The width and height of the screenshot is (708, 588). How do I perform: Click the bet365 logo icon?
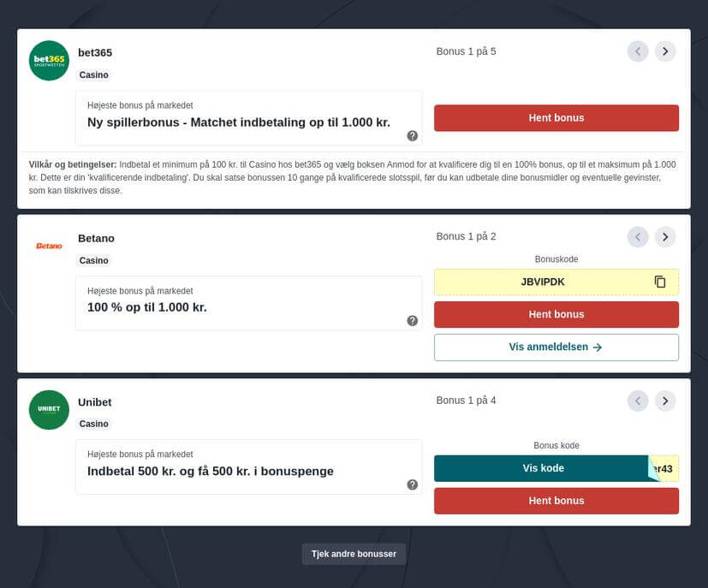tap(49, 61)
